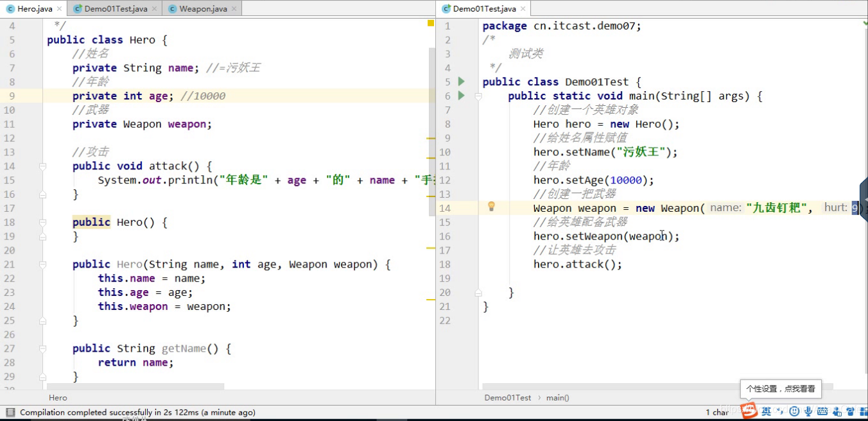
Task: Switch to left Demo01Test.java tab
Action: coord(115,9)
